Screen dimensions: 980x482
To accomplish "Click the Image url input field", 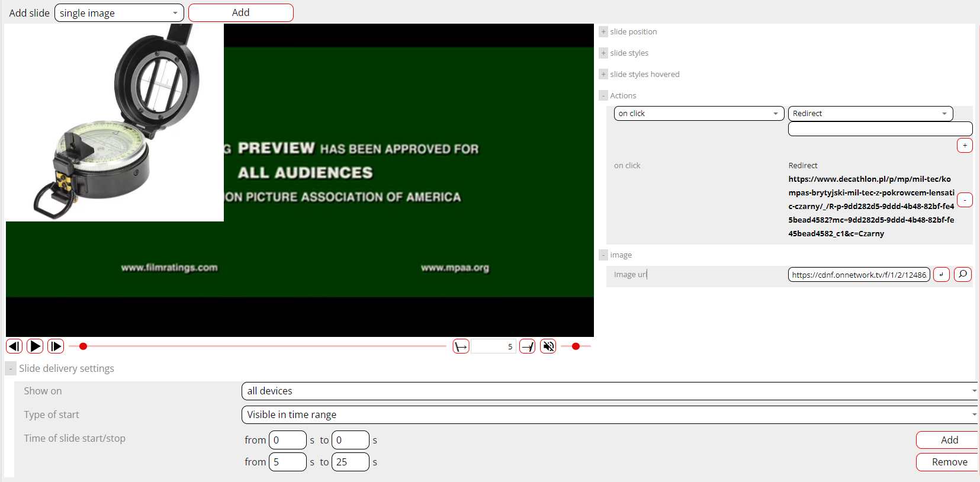I will [x=859, y=275].
